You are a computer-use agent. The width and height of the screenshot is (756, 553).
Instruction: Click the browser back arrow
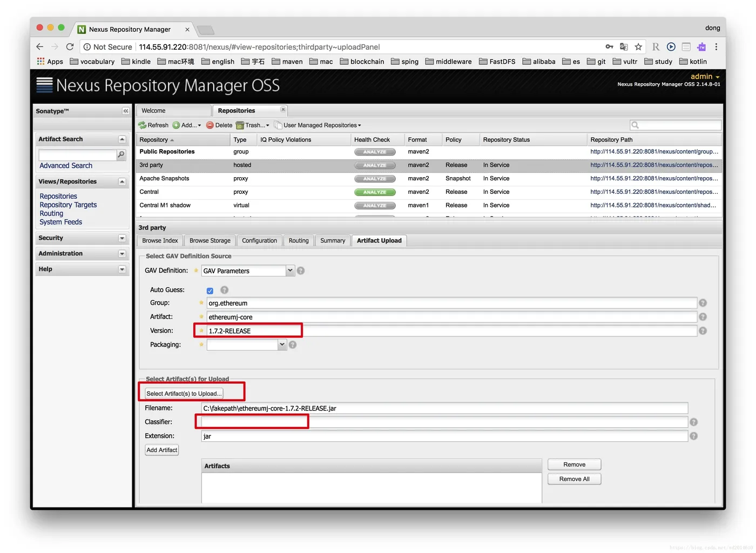[39, 47]
